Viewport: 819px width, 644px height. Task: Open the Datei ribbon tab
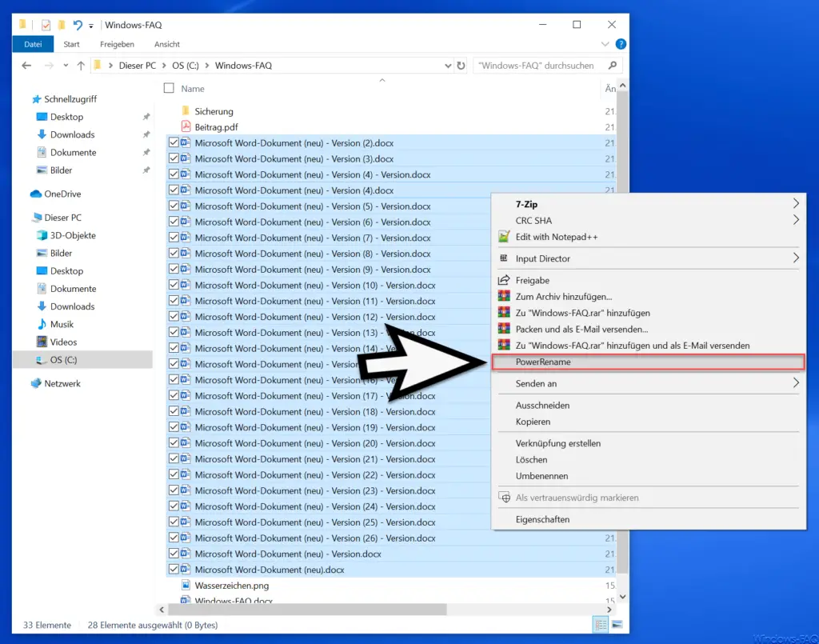point(33,44)
